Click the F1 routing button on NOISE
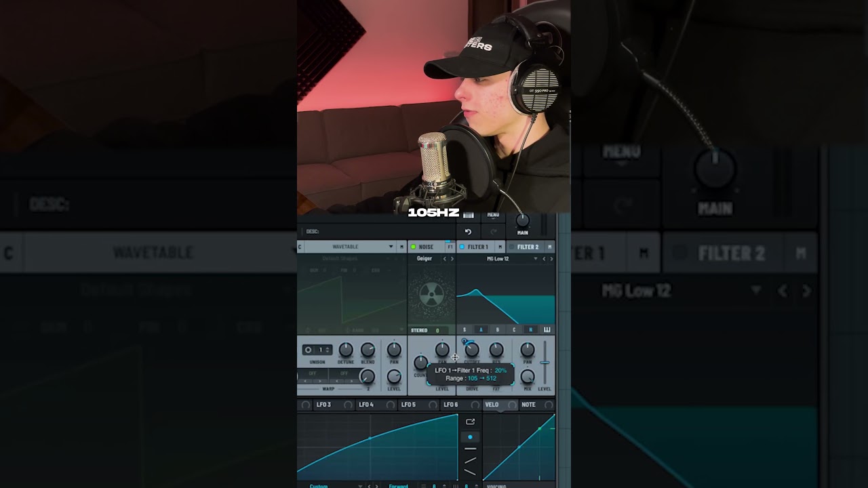 click(450, 247)
